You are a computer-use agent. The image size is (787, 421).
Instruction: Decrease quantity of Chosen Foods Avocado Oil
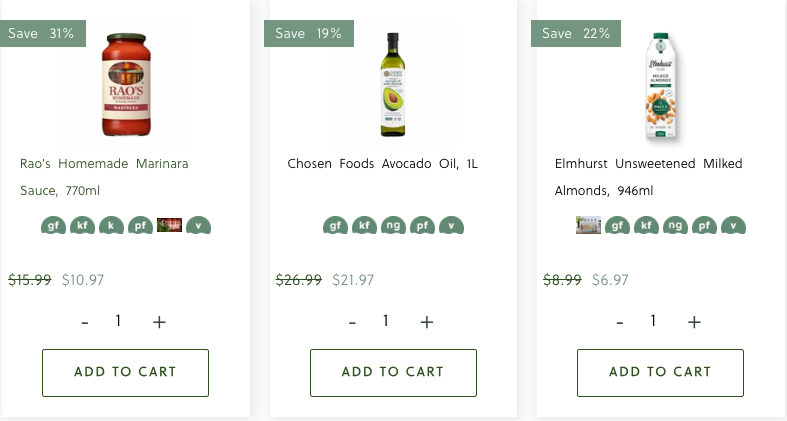click(352, 322)
